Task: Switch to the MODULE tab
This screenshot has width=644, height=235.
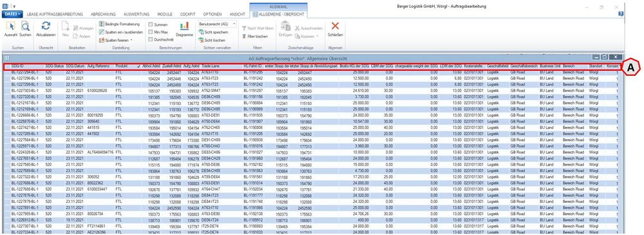Action: 165,14
